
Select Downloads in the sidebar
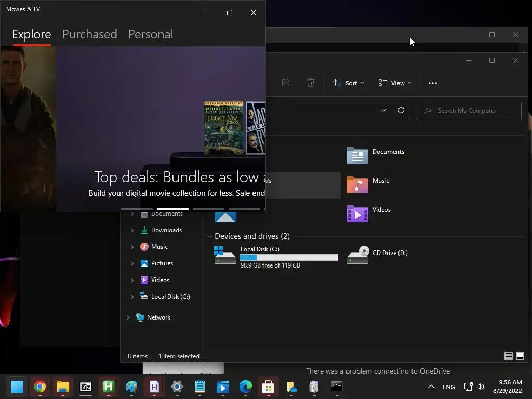click(162, 230)
